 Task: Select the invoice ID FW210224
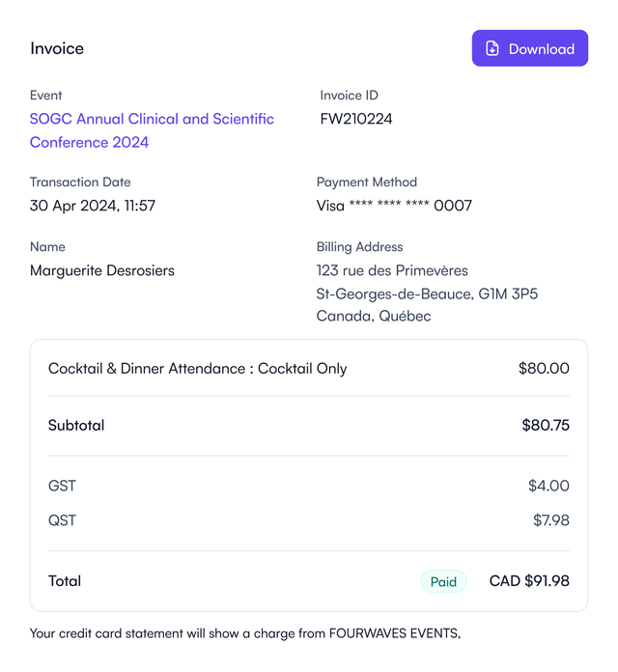[x=356, y=119]
